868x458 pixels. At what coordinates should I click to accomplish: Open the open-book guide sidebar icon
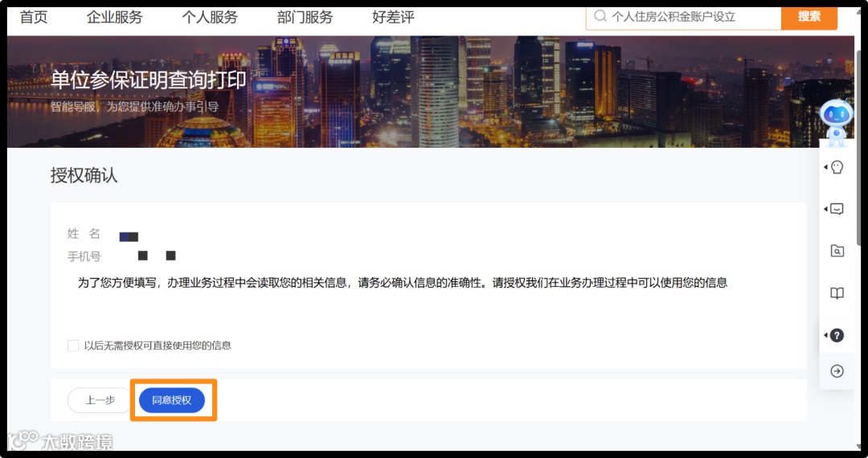[837, 293]
